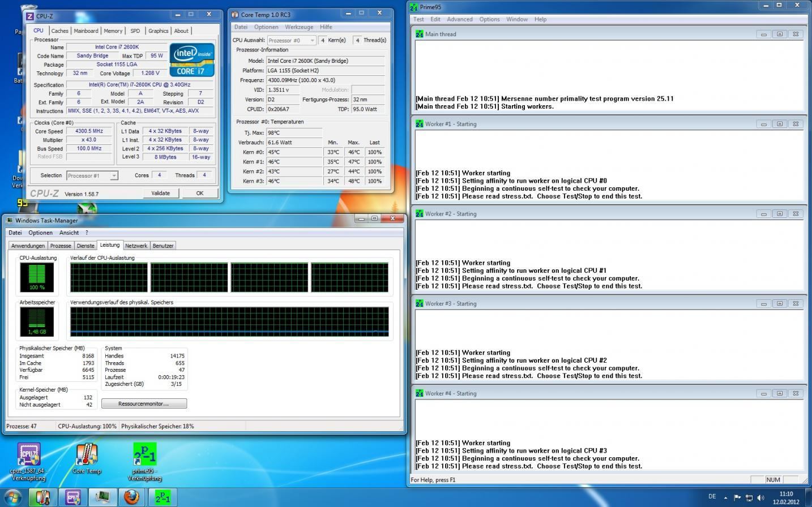Open Task Manager Netzwerk tab
812x507 pixels.
click(x=136, y=246)
